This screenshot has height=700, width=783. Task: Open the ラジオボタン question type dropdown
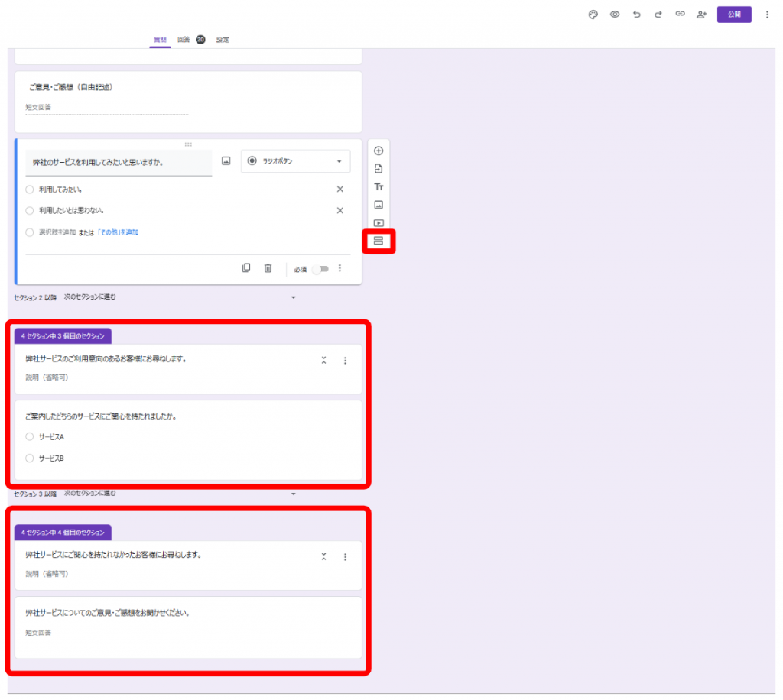[x=295, y=161]
